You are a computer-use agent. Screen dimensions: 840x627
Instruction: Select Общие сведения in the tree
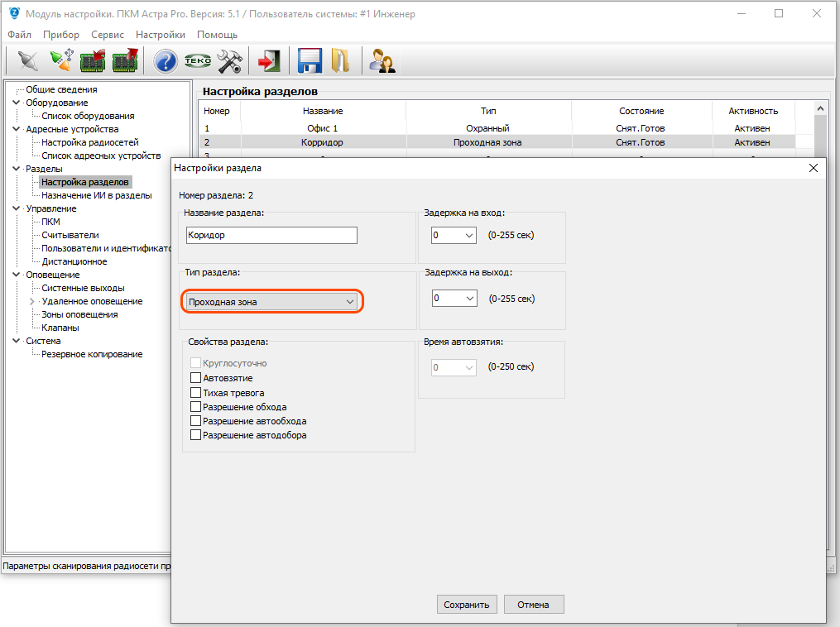pos(61,89)
